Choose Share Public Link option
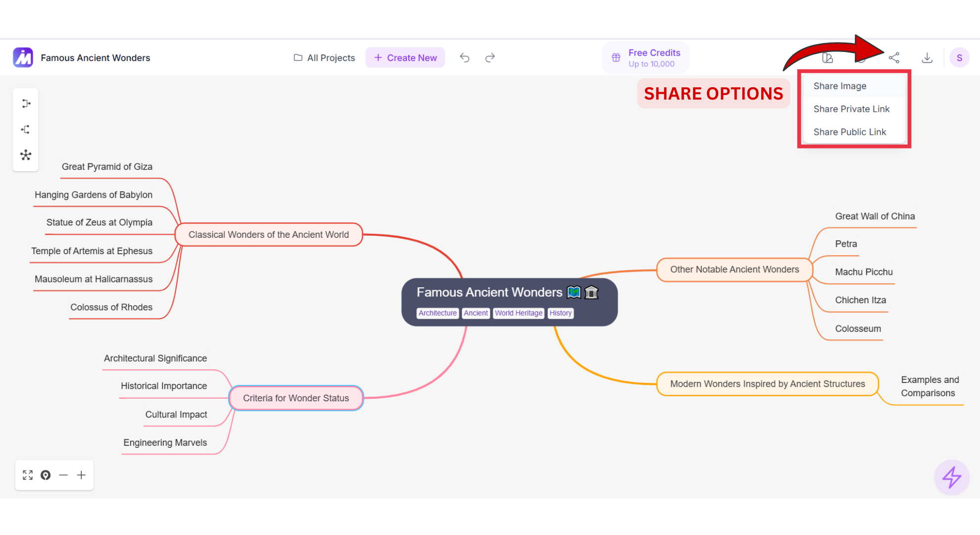The width and height of the screenshot is (980, 535). 850,132
